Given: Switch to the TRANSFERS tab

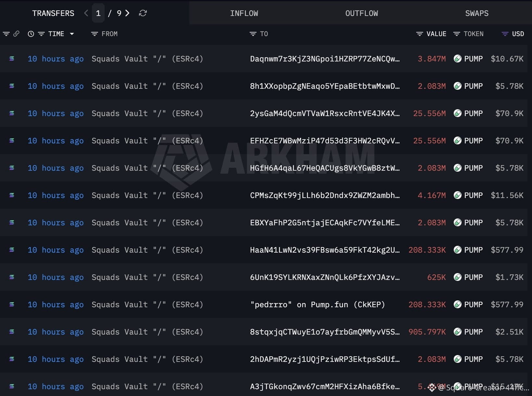Looking at the screenshot, I should (53, 13).
